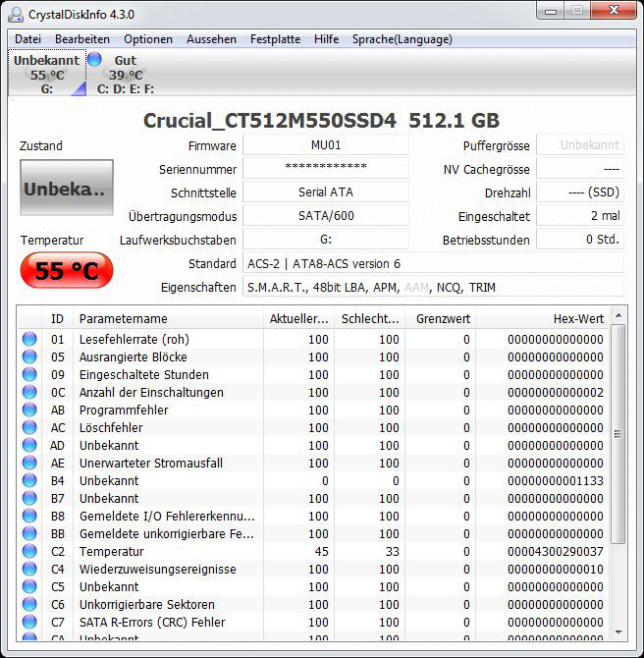Click status orb for ID B7 row
This screenshot has width=644, height=658.
29,498
